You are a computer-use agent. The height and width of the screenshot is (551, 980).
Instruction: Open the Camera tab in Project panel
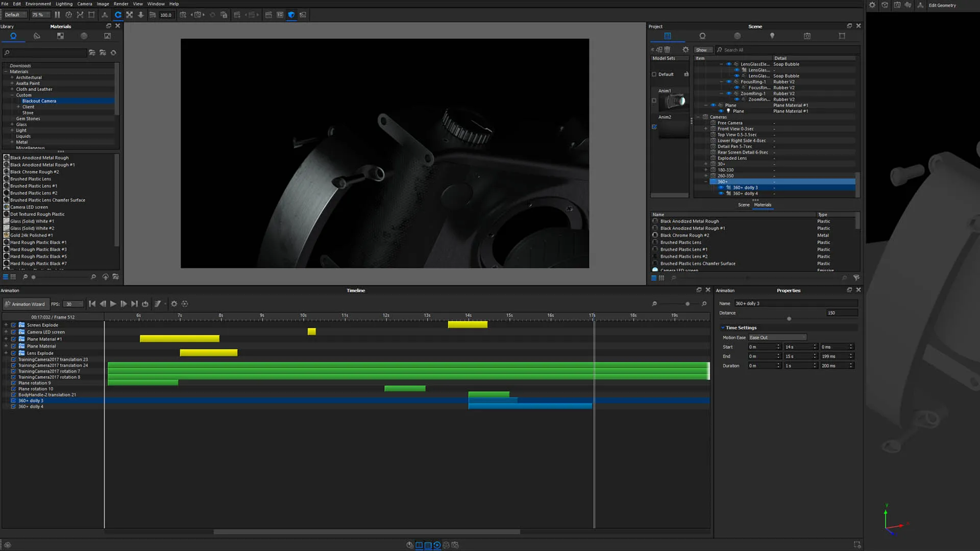coord(806,36)
